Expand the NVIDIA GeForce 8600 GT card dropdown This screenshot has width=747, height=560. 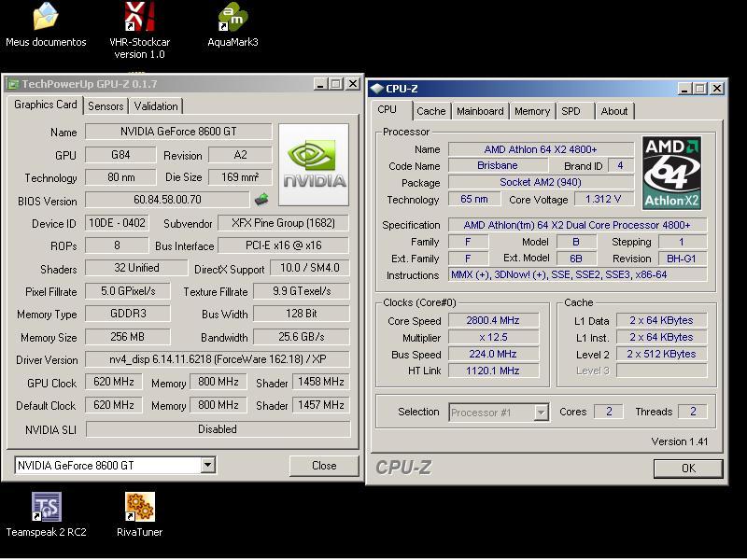(x=207, y=465)
